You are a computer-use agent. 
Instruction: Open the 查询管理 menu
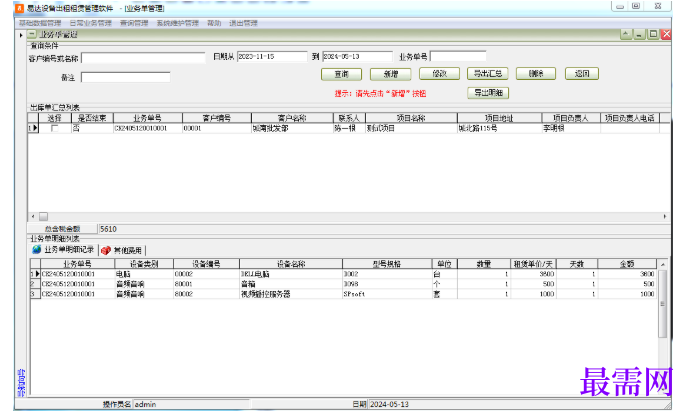(x=134, y=23)
